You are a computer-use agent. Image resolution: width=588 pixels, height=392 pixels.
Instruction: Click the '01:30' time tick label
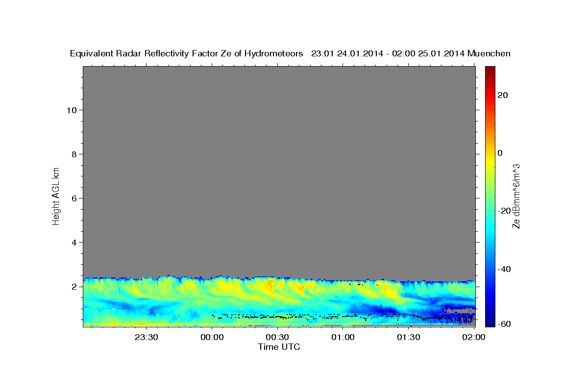click(x=408, y=337)
